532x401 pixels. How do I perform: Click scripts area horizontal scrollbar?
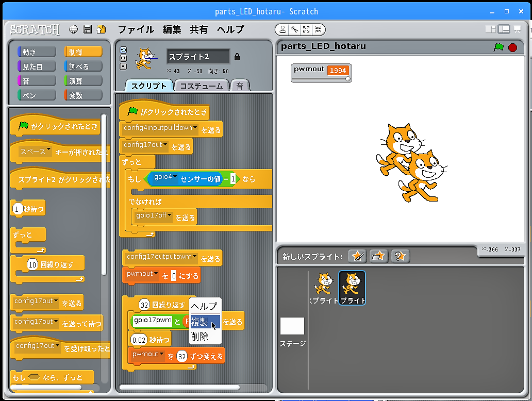[x=179, y=387]
